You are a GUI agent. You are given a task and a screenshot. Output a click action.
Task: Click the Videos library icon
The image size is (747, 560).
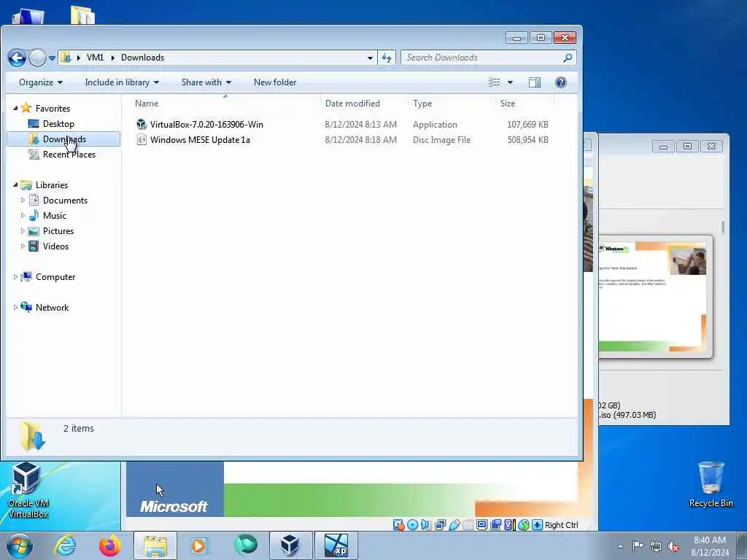point(34,246)
